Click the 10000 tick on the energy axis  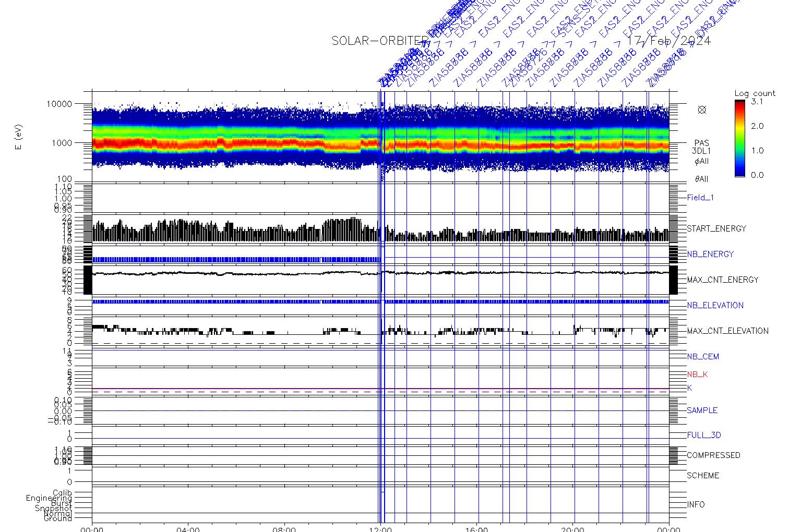point(59,104)
